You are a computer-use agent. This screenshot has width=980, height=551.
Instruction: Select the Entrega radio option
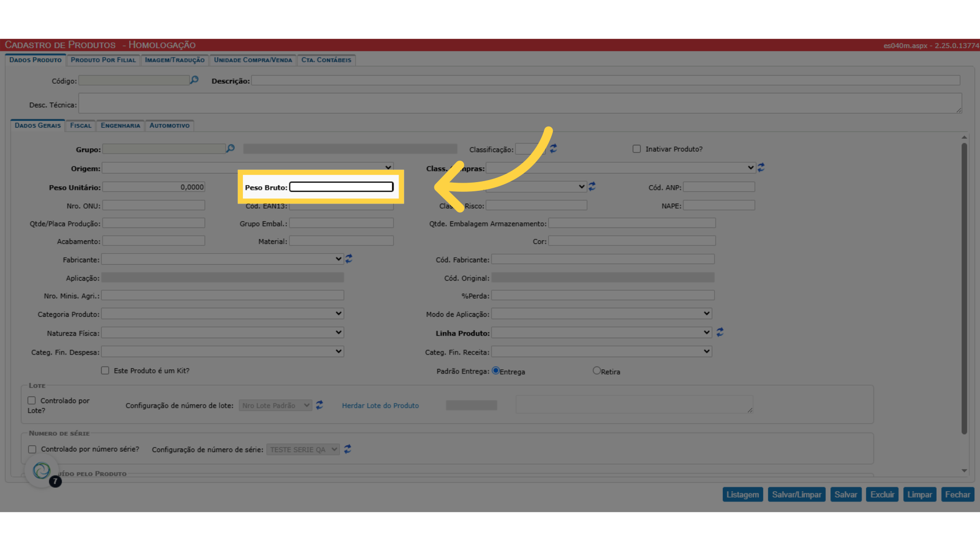click(x=496, y=371)
